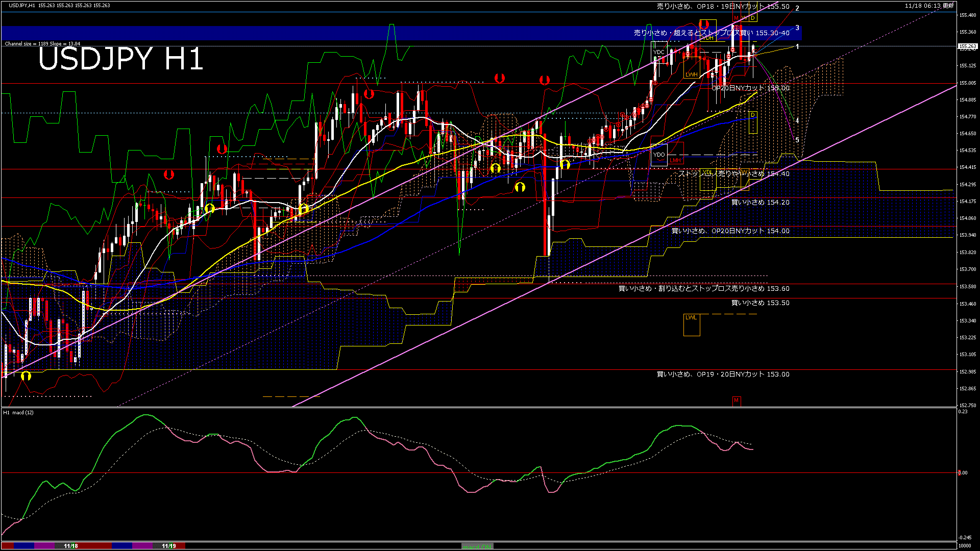Click the 買い小さめ 153.50 level label

click(760, 303)
